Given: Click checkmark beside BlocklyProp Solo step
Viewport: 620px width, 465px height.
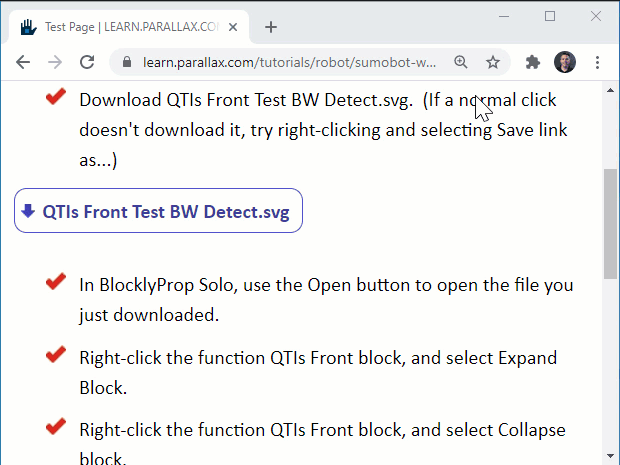Looking at the screenshot, I should point(56,282).
